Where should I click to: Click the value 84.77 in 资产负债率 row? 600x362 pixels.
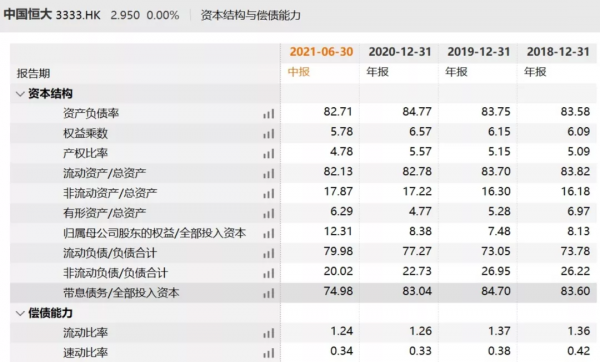(x=417, y=111)
